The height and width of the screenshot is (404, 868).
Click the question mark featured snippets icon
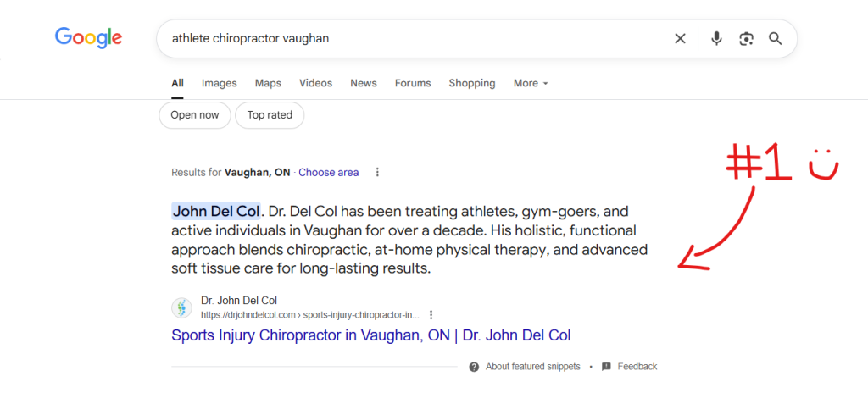pos(474,367)
